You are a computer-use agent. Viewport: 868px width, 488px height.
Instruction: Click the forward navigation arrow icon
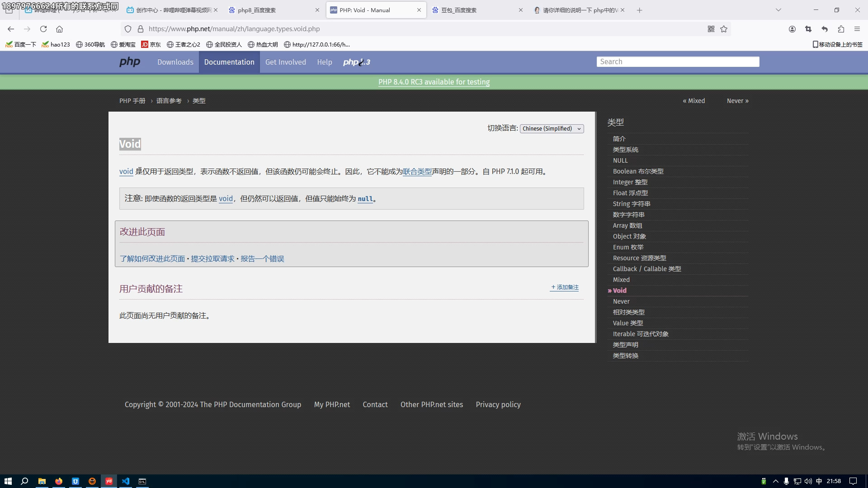coord(27,28)
